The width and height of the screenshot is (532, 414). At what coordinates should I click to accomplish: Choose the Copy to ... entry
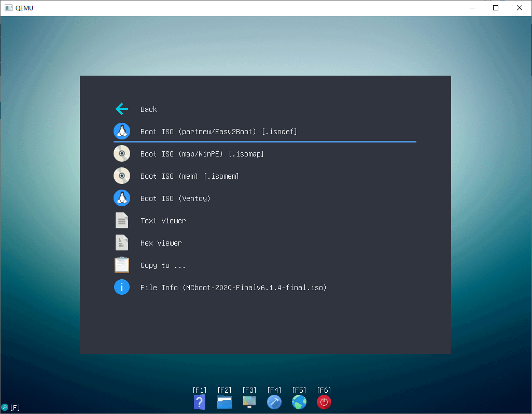click(x=265, y=265)
